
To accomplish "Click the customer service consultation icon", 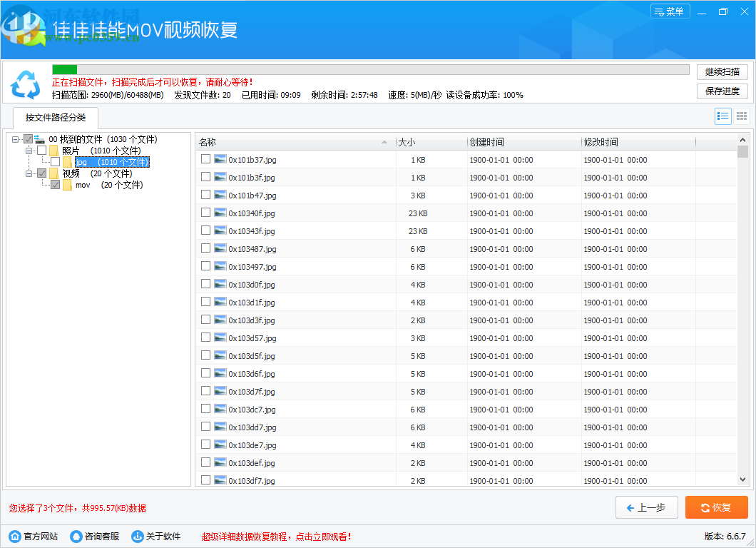I will [x=76, y=537].
